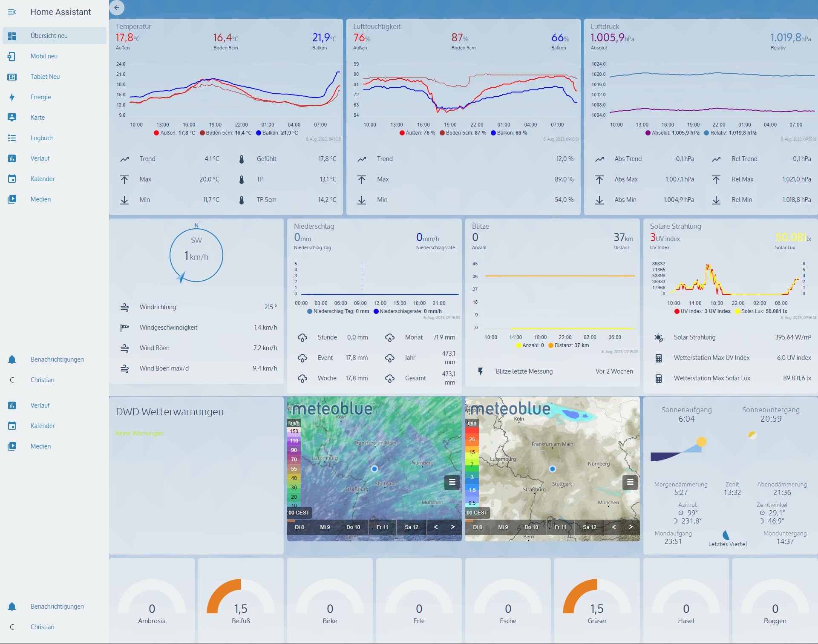Click the Temperatur Trend icon

point(124,159)
